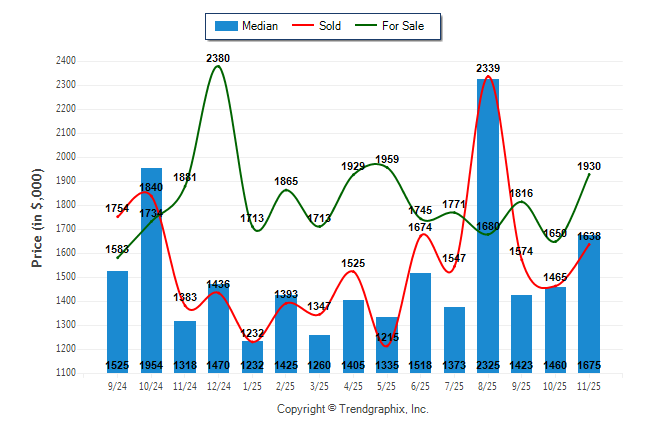The width and height of the screenshot is (646, 434).
Task: Click the Sold data point labeled 1674
Action: (x=421, y=235)
